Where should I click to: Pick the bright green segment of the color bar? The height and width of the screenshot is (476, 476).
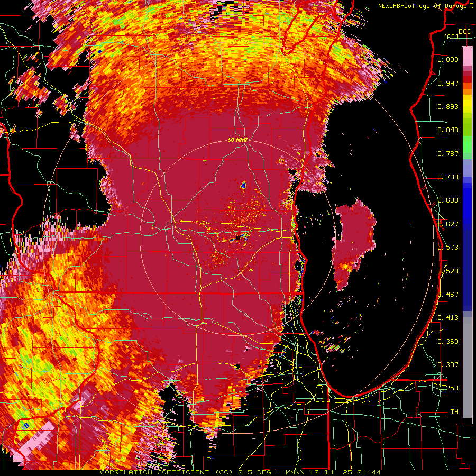tap(467, 145)
